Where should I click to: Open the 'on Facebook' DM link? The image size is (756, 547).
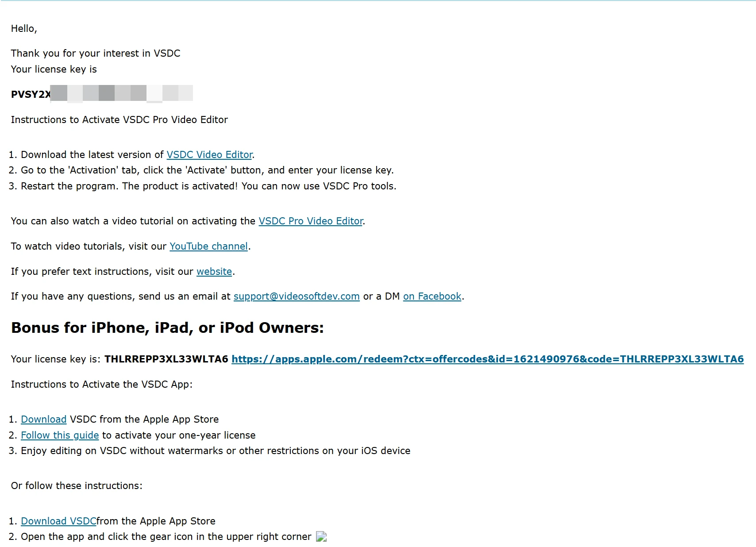click(x=432, y=296)
